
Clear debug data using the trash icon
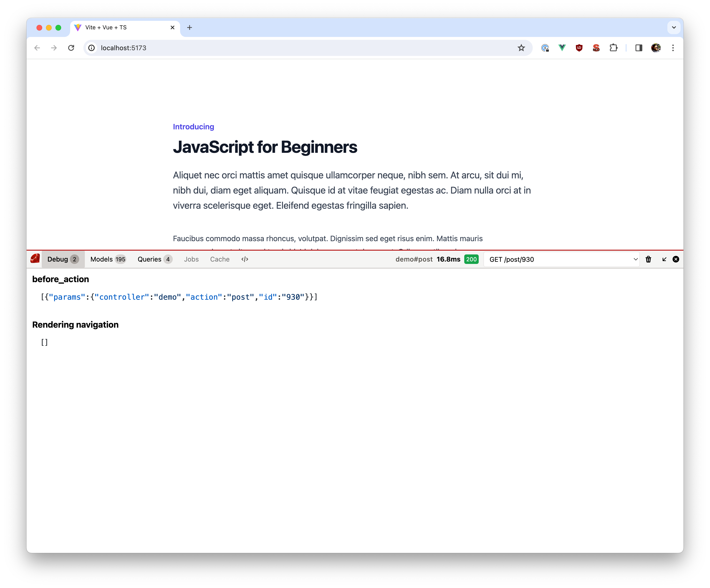pyautogui.click(x=648, y=259)
